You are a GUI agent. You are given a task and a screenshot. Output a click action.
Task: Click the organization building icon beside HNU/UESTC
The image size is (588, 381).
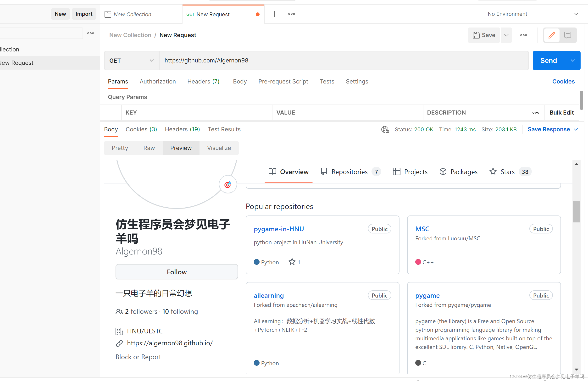(x=119, y=331)
